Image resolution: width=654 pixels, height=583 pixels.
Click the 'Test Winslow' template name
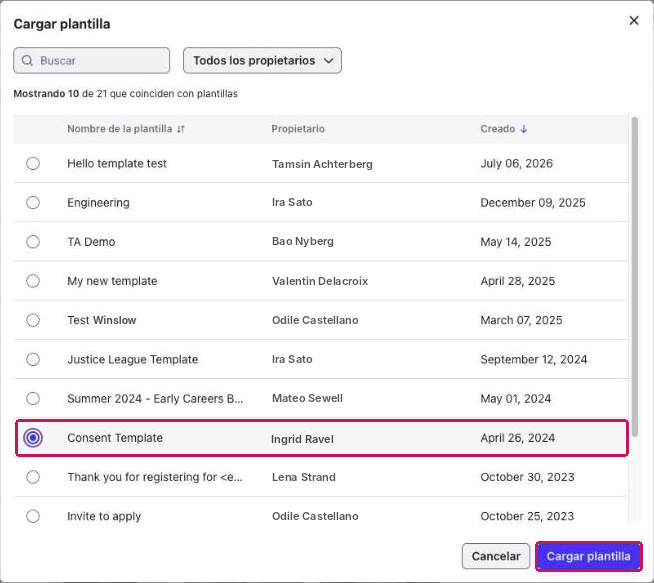[102, 320]
